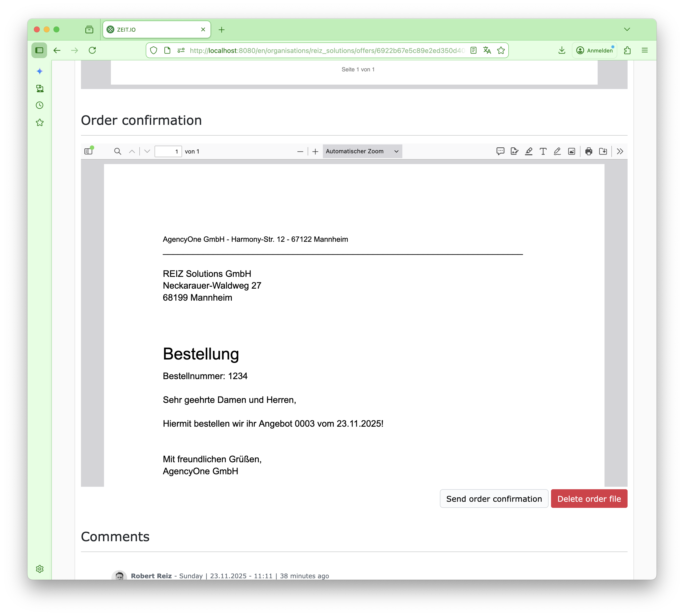This screenshot has height=616, width=684.
Task: Toggle reader view in address bar
Action: click(474, 51)
